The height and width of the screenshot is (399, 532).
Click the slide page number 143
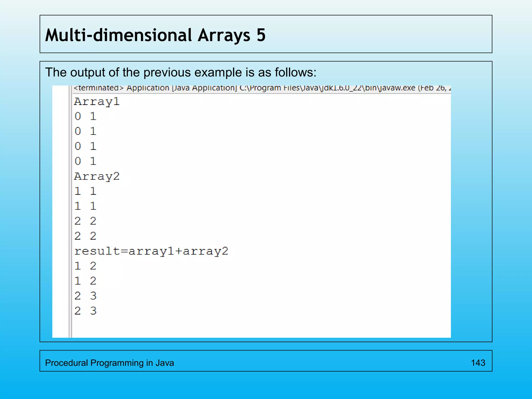(478, 363)
